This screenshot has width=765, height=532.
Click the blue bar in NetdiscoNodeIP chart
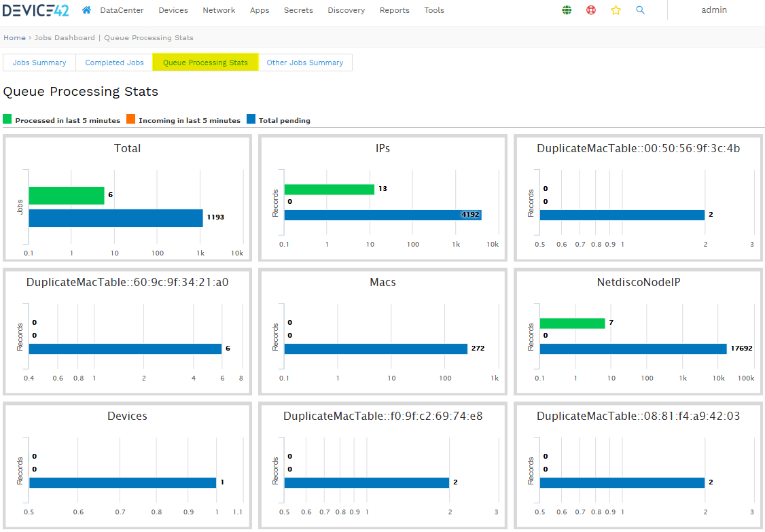[x=633, y=349]
